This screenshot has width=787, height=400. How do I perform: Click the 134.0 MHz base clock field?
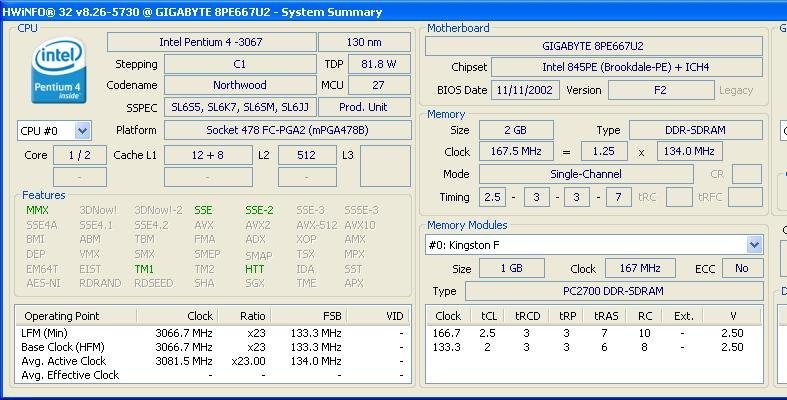coord(690,152)
